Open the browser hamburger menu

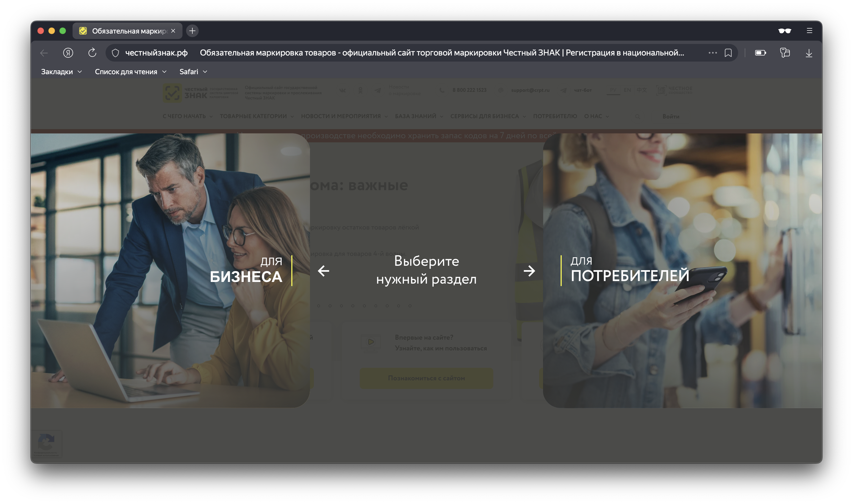point(810,31)
